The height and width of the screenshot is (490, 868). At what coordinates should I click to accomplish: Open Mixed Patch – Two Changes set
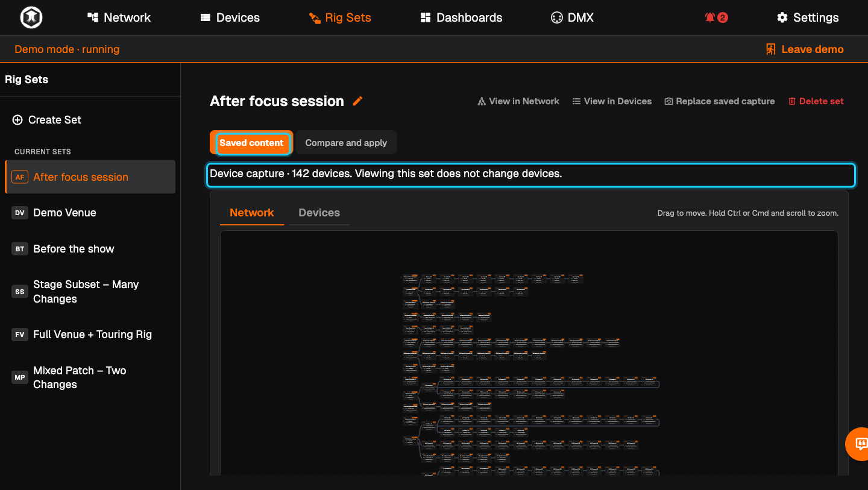click(90, 377)
